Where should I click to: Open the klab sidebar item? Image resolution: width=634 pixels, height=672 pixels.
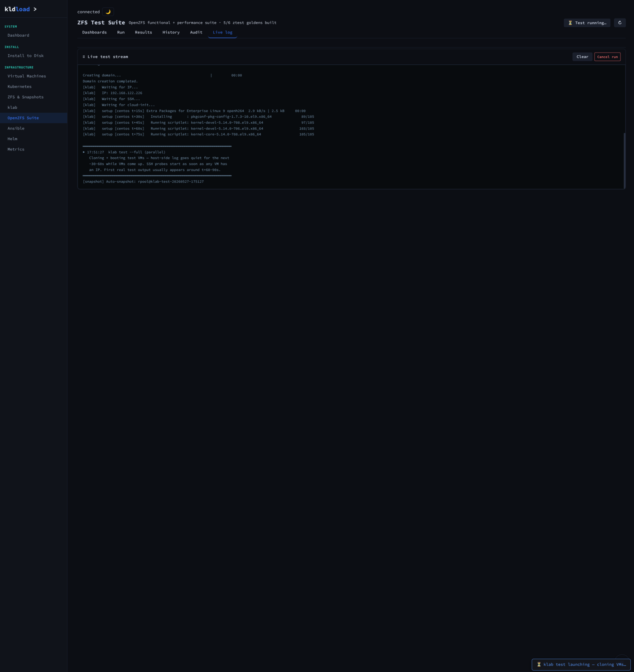coord(34,107)
